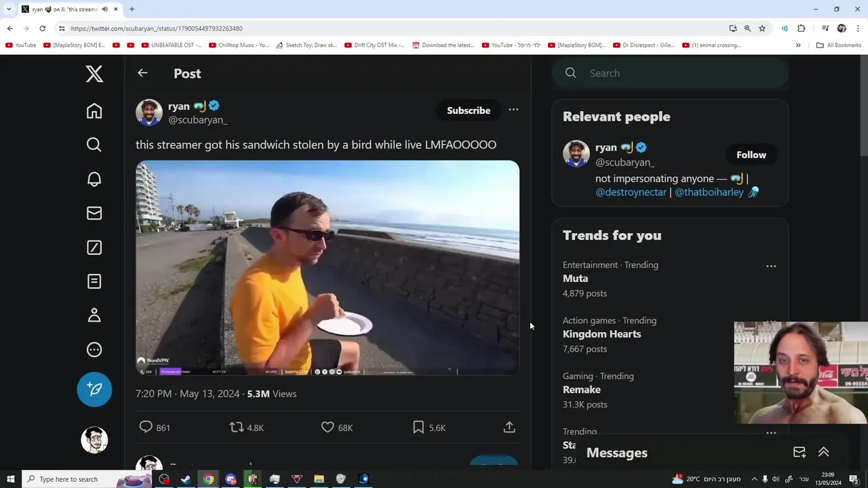The width and height of the screenshot is (868, 488).
Task: Share the post via share icon
Action: click(x=509, y=427)
